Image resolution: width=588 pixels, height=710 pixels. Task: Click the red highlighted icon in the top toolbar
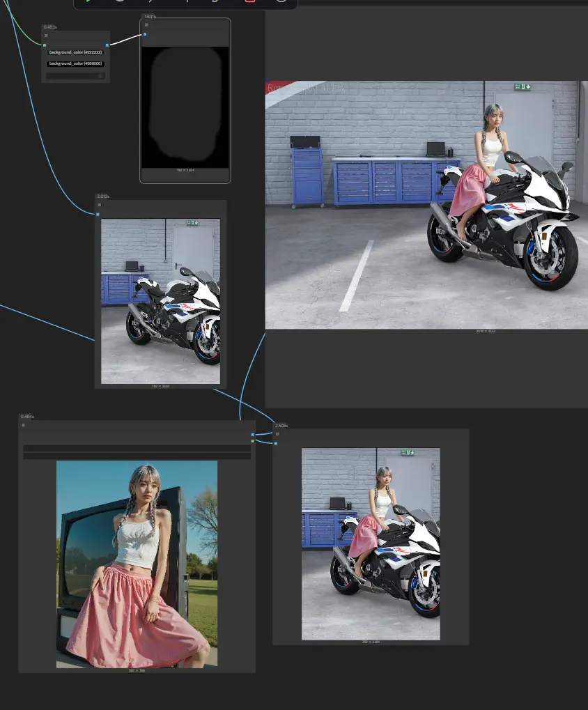point(249,3)
